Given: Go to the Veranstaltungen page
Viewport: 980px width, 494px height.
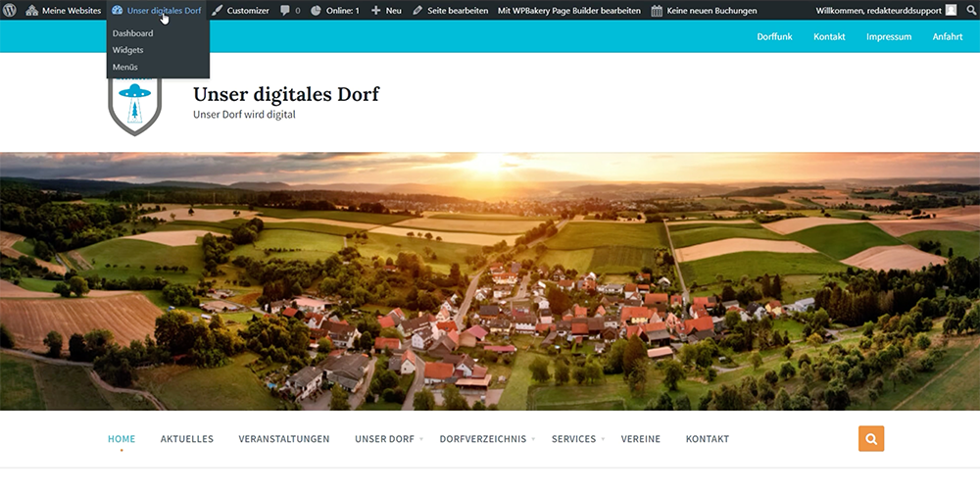Looking at the screenshot, I should pos(283,439).
